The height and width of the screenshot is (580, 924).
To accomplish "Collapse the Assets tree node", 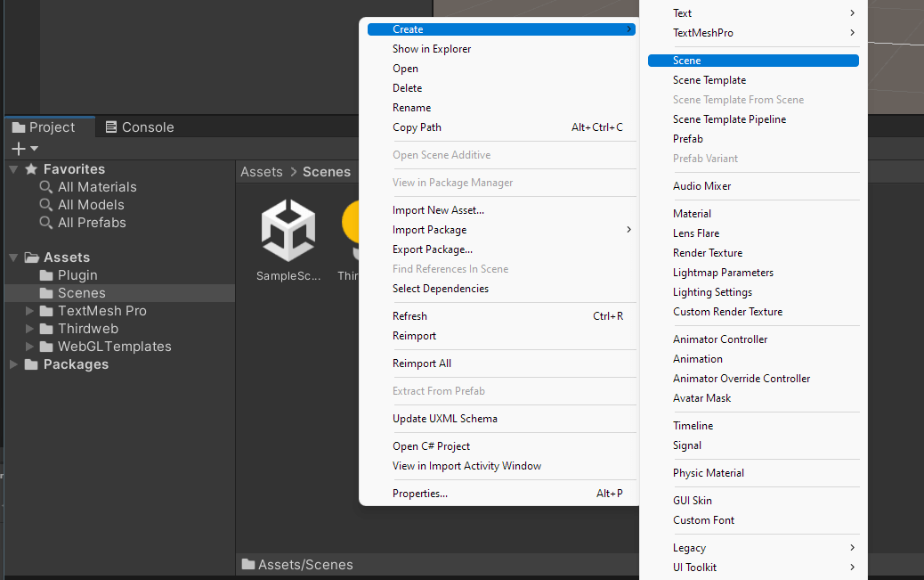I will click(13, 257).
